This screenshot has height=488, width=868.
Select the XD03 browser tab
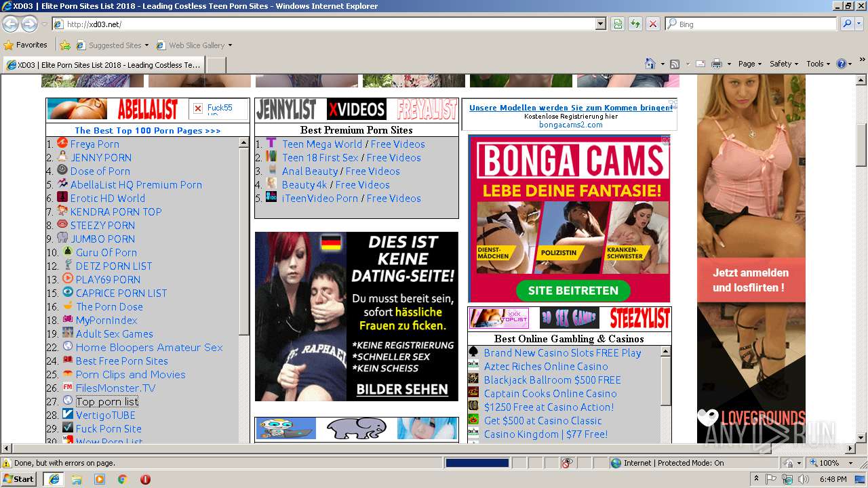(x=104, y=65)
